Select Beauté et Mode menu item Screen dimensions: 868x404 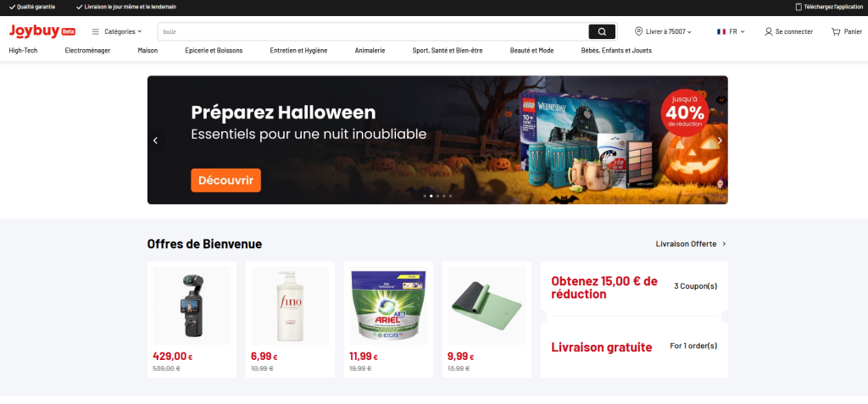[x=532, y=50]
